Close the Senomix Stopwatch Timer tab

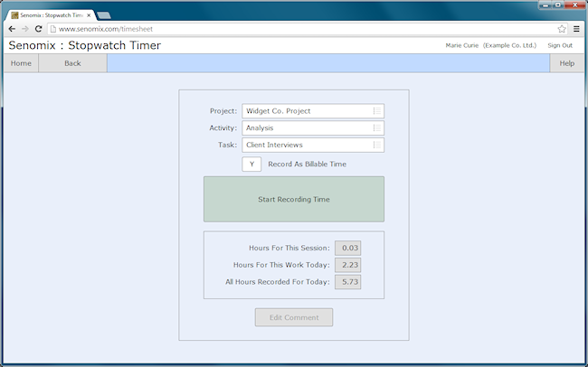(x=89, y=15)
